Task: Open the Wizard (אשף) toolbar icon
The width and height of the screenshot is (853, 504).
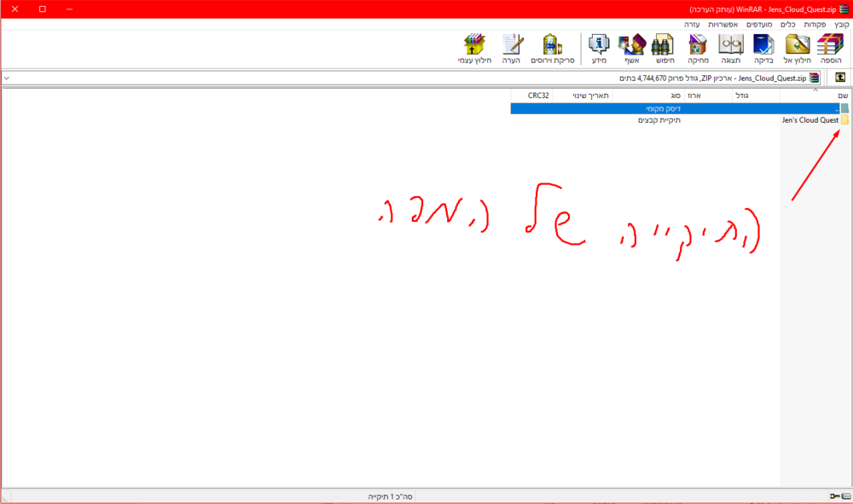Action: (x=633, y=49)
